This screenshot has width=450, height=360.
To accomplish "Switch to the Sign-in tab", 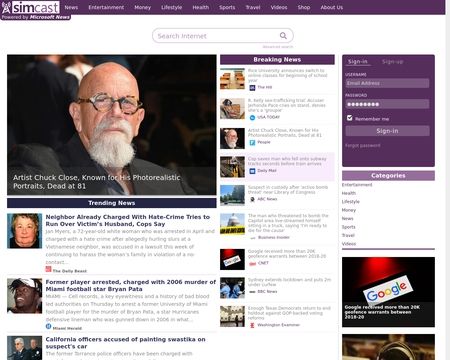I will 358,62.
